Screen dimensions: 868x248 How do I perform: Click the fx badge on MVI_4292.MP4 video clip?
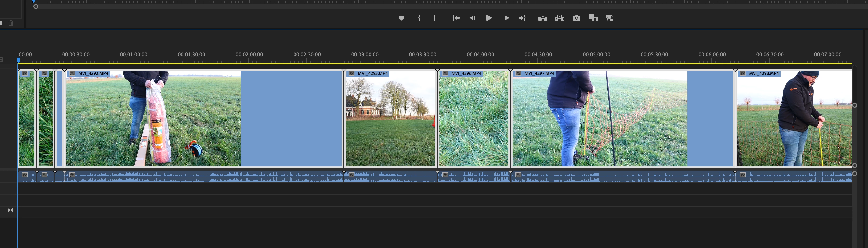point(72,73)
